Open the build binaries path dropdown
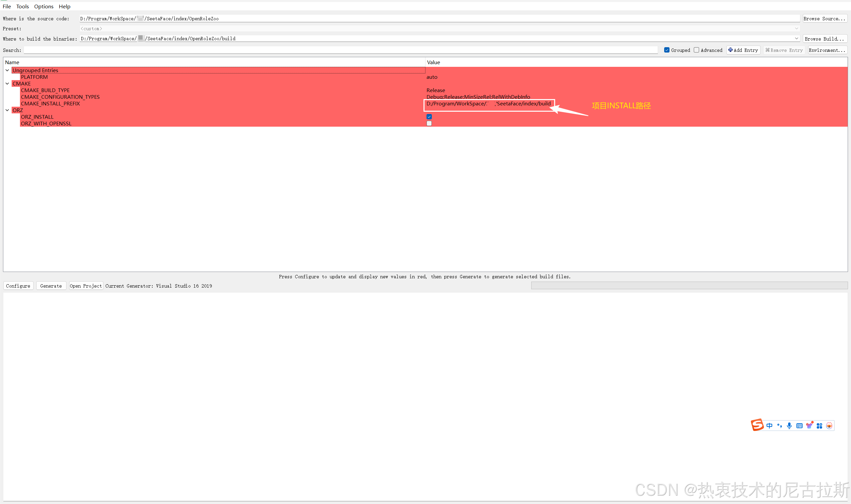Image resolution: width=851 pixels, height=504 pixels. [x=796, y=38]
